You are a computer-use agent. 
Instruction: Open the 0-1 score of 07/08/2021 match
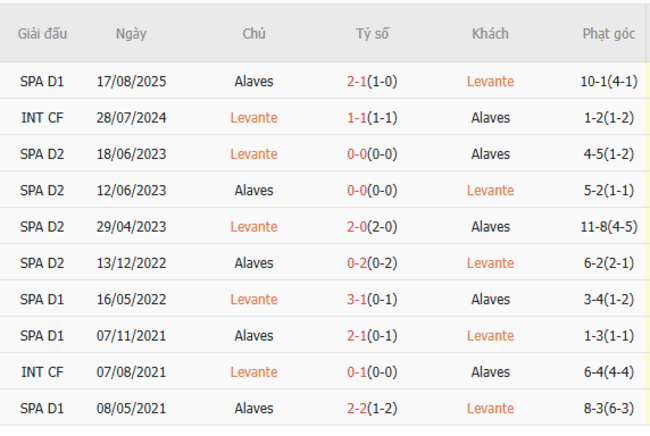click(357, 372)
